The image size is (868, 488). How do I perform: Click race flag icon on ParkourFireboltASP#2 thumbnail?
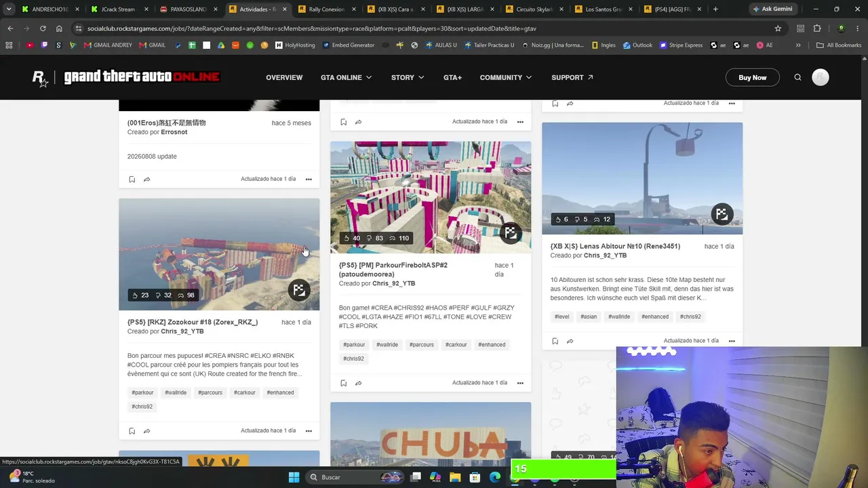pyautogui.click(x=511, y=233)
